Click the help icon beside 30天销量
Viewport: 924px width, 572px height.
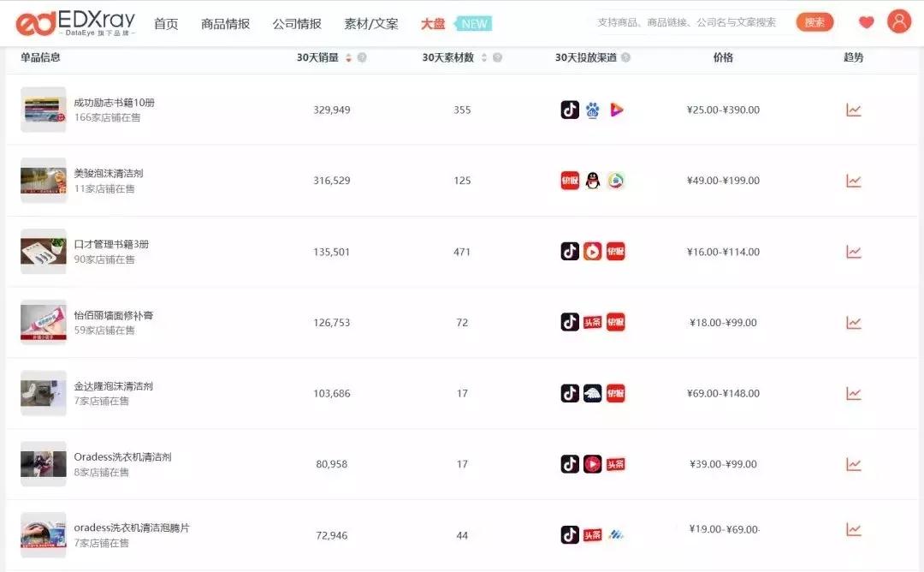click(362, 57)
